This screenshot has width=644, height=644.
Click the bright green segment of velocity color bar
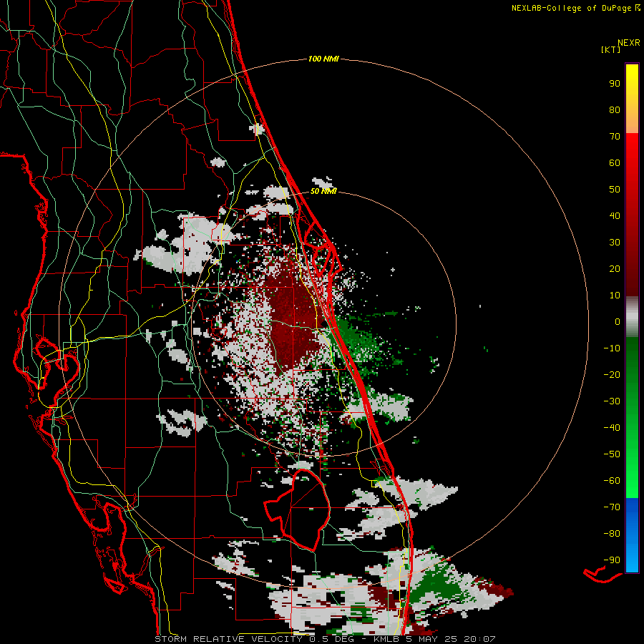[632, 417]
